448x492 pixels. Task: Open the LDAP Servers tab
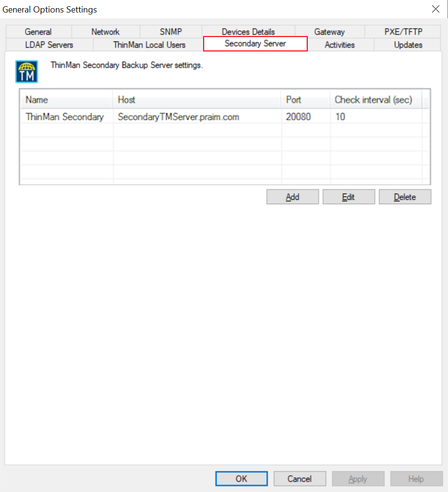(x=49, y=45)
